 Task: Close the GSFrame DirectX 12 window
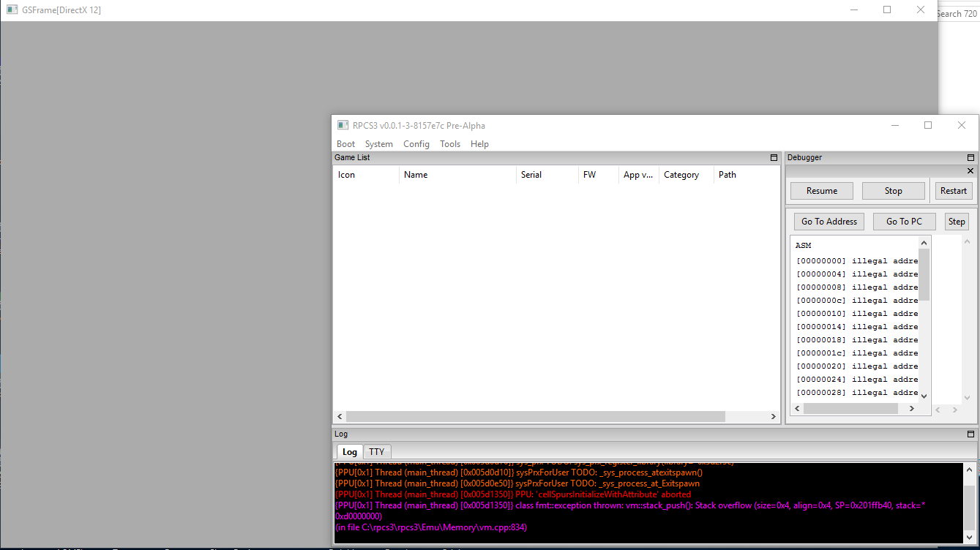pos(921,10)
